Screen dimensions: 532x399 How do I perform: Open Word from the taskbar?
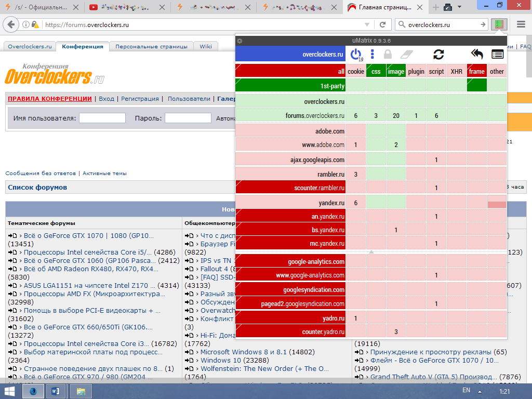(x=56, y=392)
